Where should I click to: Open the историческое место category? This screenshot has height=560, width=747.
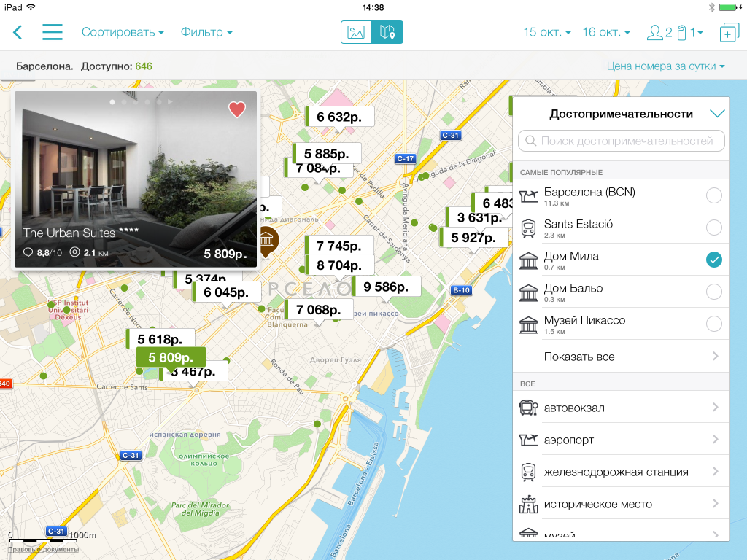(x=621, y=504)
